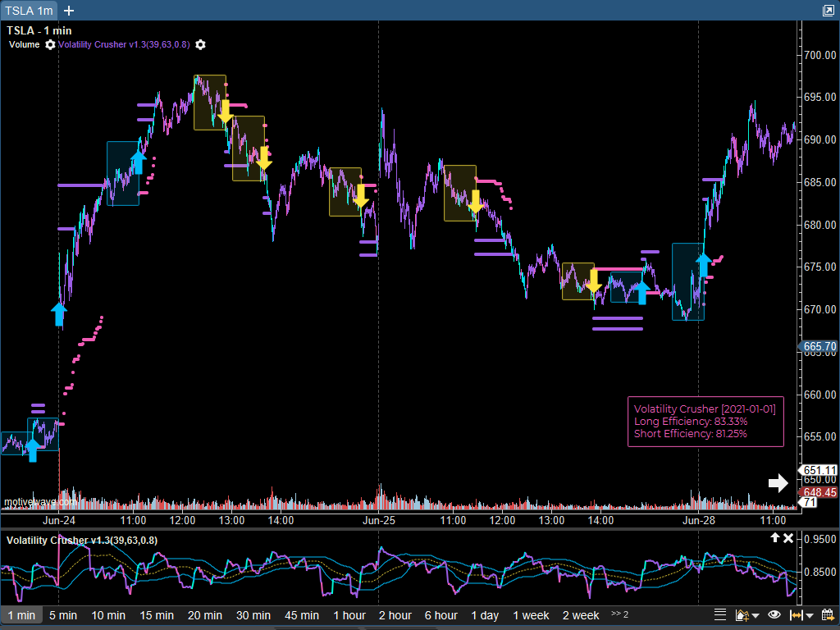
Task: Click the 'Long Efficiency: 83.33%' text
Action: [x=691, y=421]
